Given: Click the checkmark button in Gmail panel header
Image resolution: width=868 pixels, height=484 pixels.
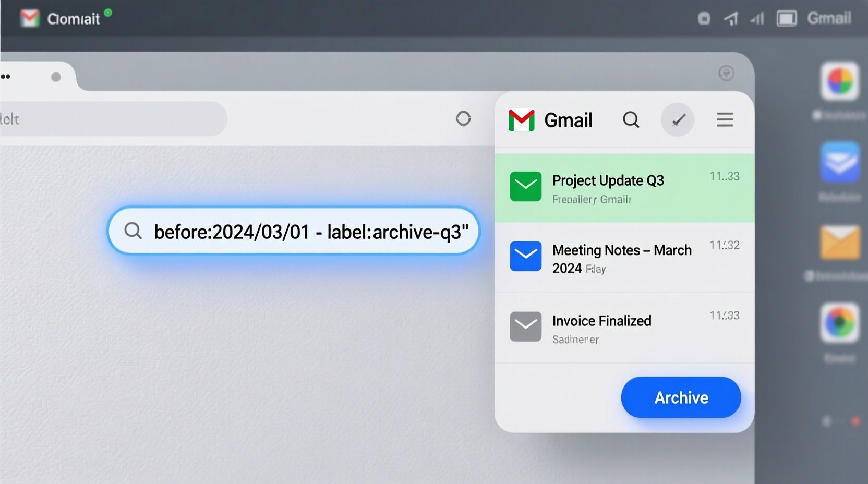Looking at the screenshot, I should tap(678, 120).
